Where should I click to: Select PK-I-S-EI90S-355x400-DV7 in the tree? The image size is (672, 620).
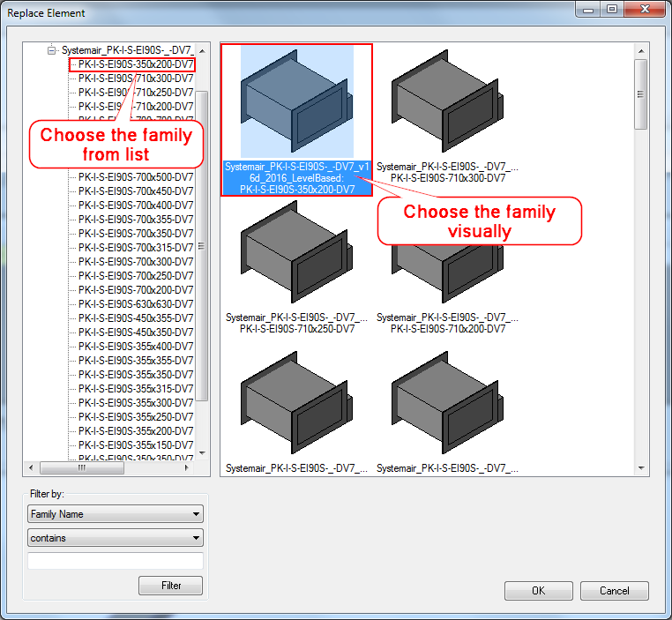(136, 347)
